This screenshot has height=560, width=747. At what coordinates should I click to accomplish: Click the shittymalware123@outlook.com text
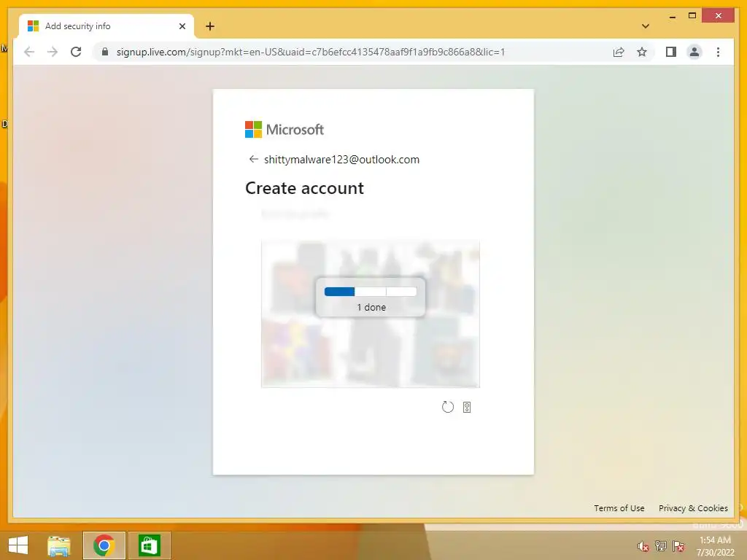(x=341, y=160)
